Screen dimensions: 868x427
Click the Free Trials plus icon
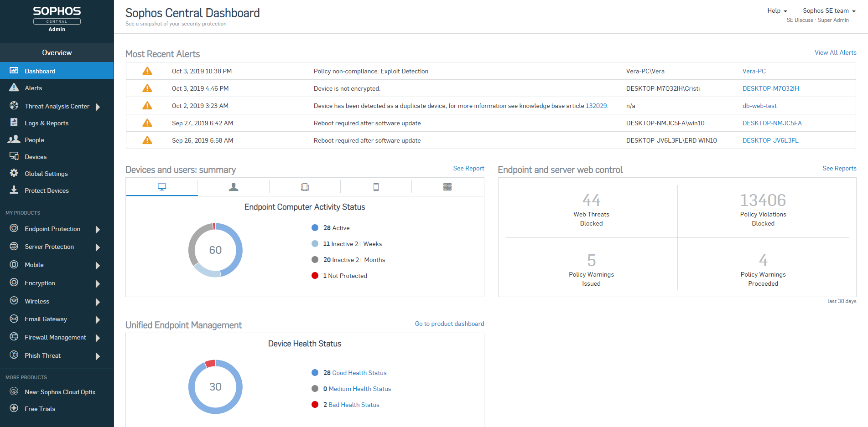14,408
